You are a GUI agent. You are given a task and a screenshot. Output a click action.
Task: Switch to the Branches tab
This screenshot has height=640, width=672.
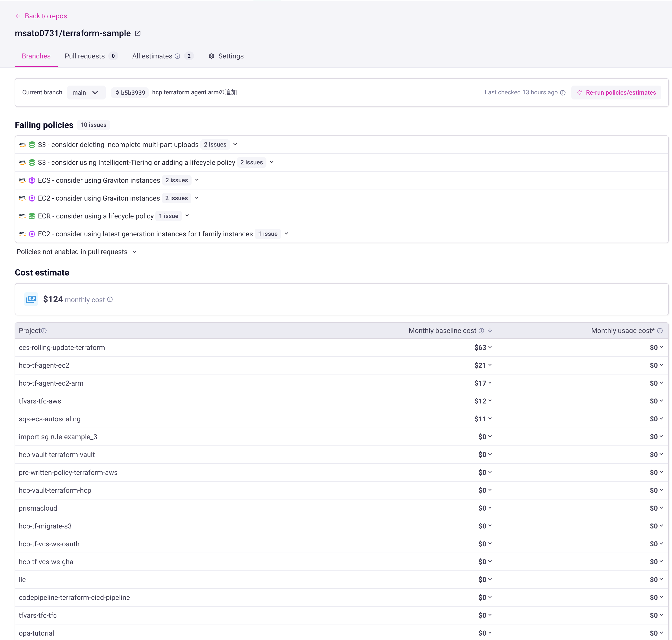click(x=36, y=56)
